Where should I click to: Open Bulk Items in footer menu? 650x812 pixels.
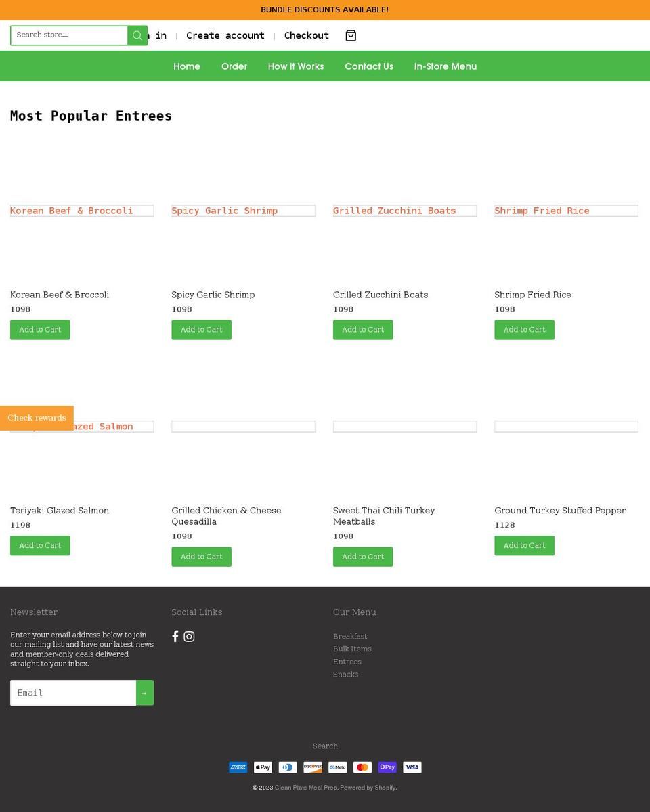point(352,649)
